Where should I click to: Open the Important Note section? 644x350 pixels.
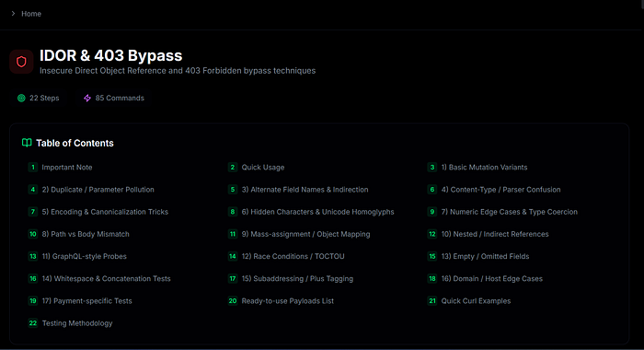(x=67, y=168)
